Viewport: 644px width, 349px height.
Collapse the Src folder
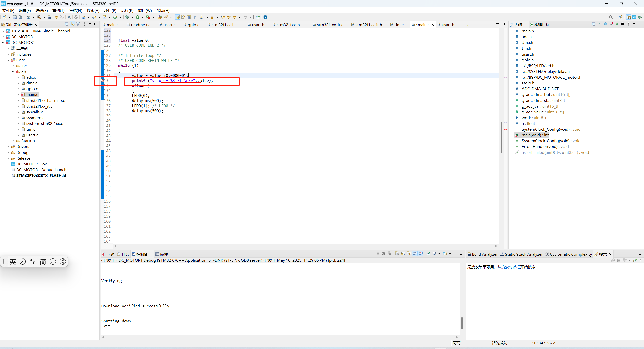(13, 71)
